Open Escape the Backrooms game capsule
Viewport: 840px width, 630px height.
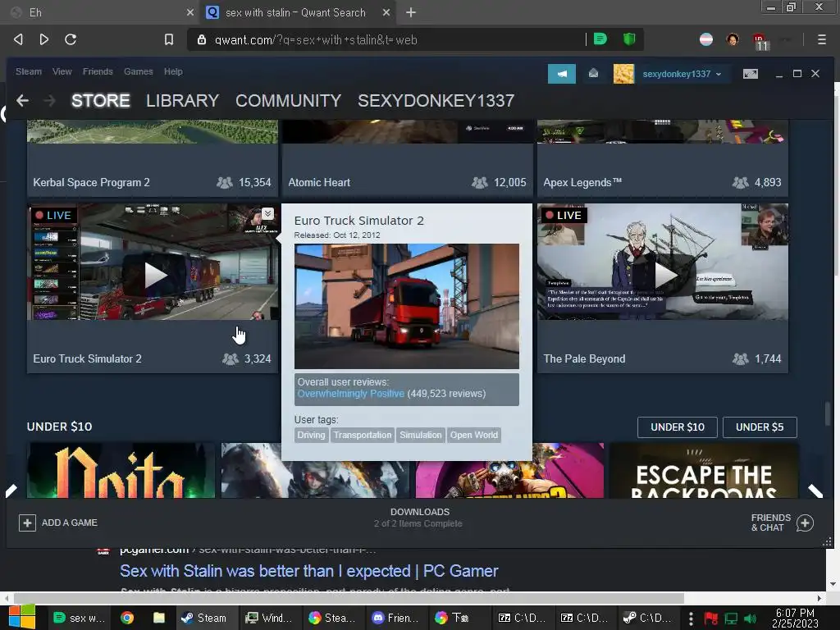(703, 470)
